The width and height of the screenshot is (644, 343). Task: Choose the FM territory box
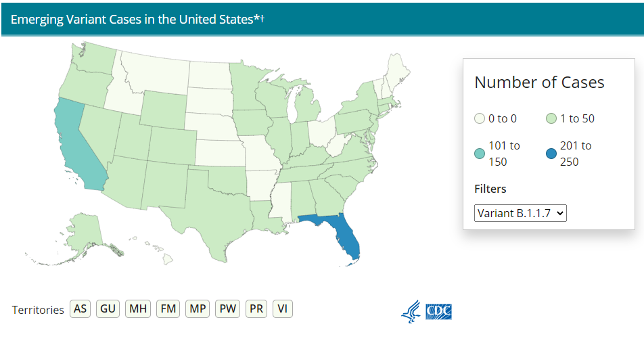[168, 308]
